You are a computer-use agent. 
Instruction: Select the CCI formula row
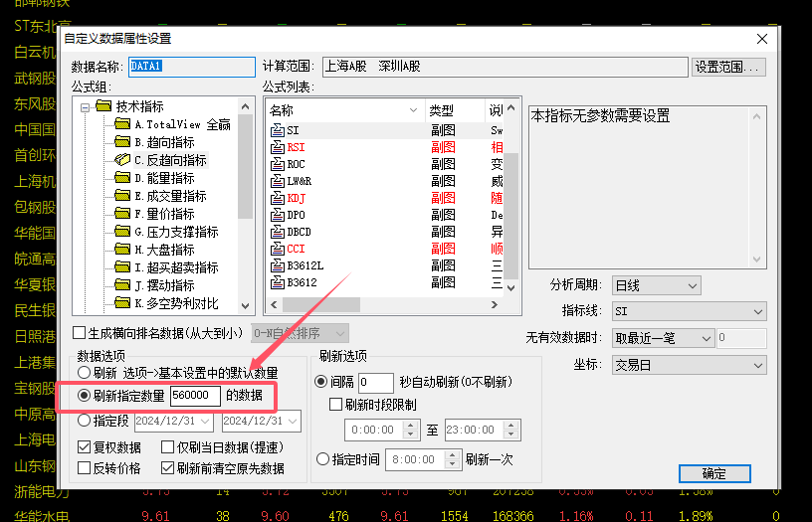click(x=386, y=249)
